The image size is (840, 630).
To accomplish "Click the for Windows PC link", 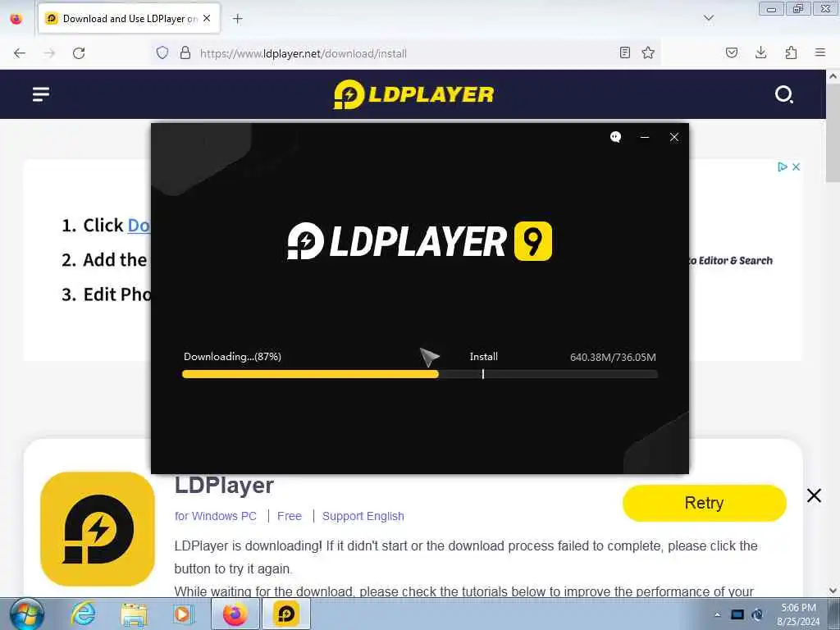I will [216, 516].
